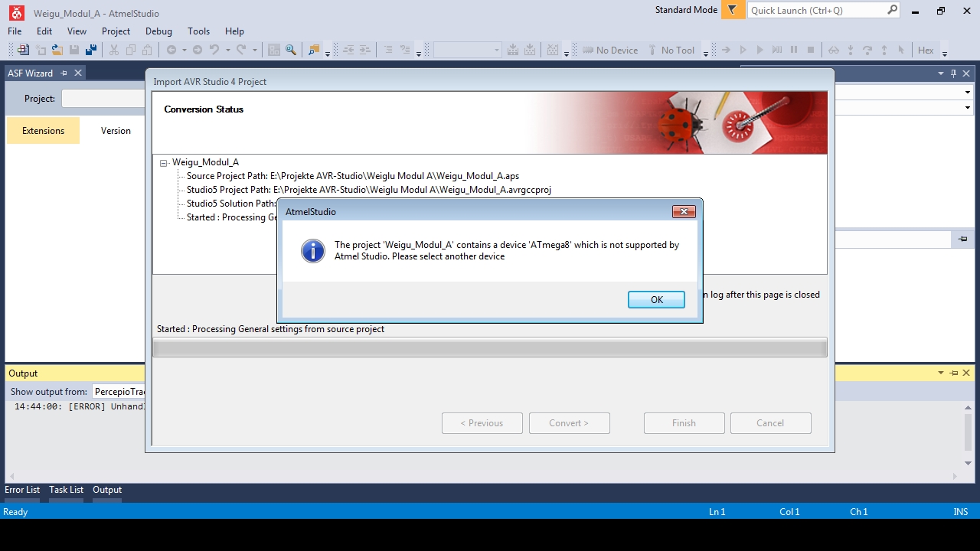Click the Navigate Backward arrow icon
The height and width of the screenshot is (551, 980).
coord(171,50)
